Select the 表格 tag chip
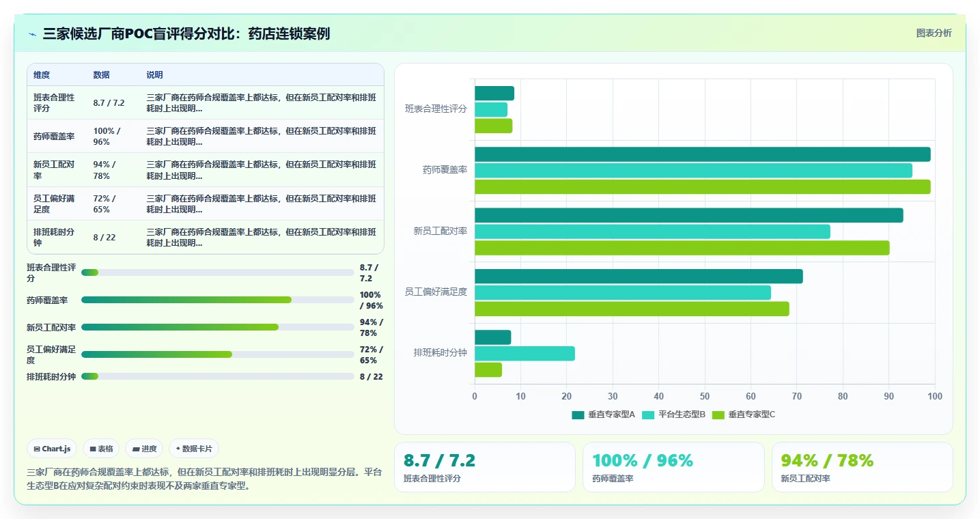 point(101,449)
